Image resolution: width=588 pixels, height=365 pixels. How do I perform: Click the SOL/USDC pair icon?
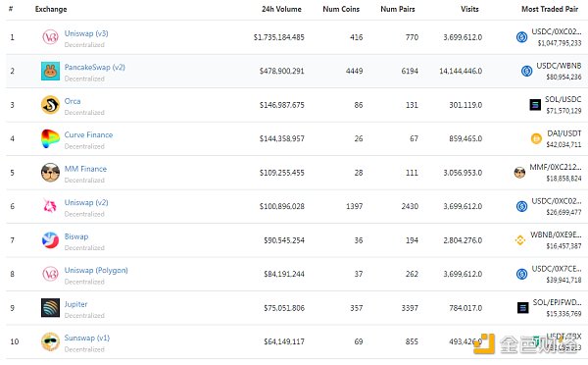tap(535, 105)
